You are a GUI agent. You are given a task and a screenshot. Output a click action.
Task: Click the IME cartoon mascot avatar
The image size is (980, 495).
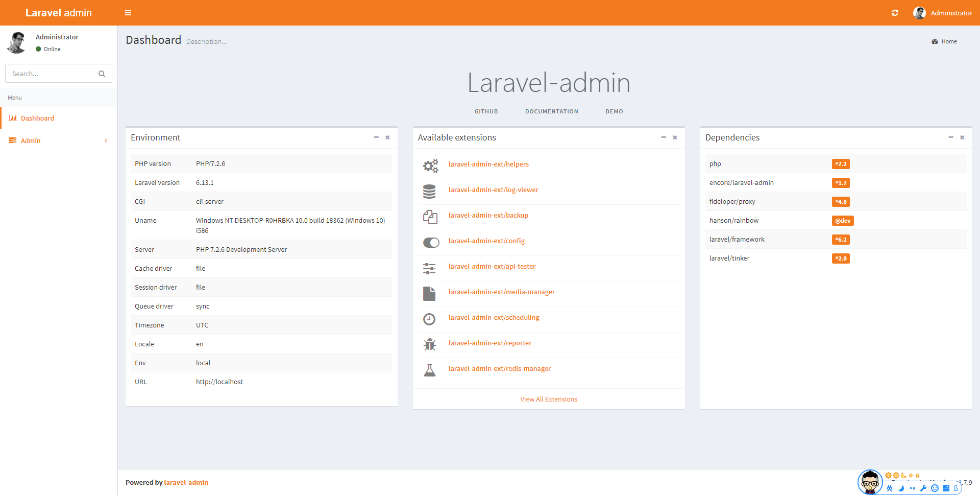pos(870,482)
